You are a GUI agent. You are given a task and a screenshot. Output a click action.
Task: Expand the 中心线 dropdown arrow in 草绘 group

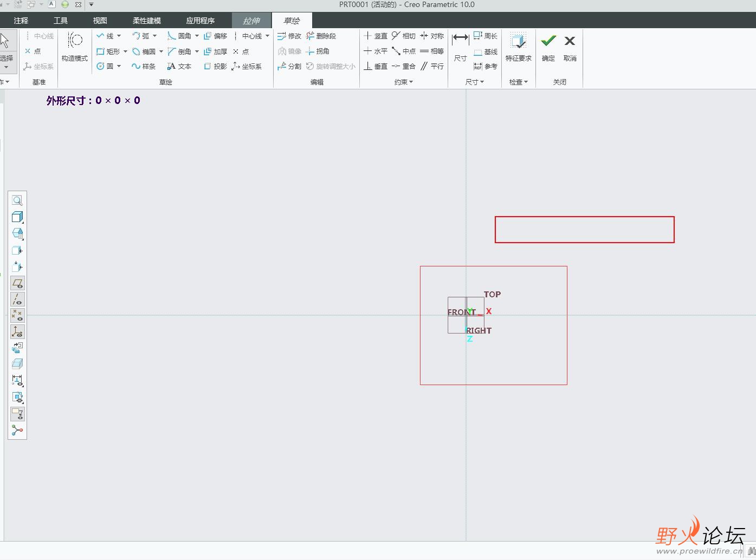tap(267, 36)
